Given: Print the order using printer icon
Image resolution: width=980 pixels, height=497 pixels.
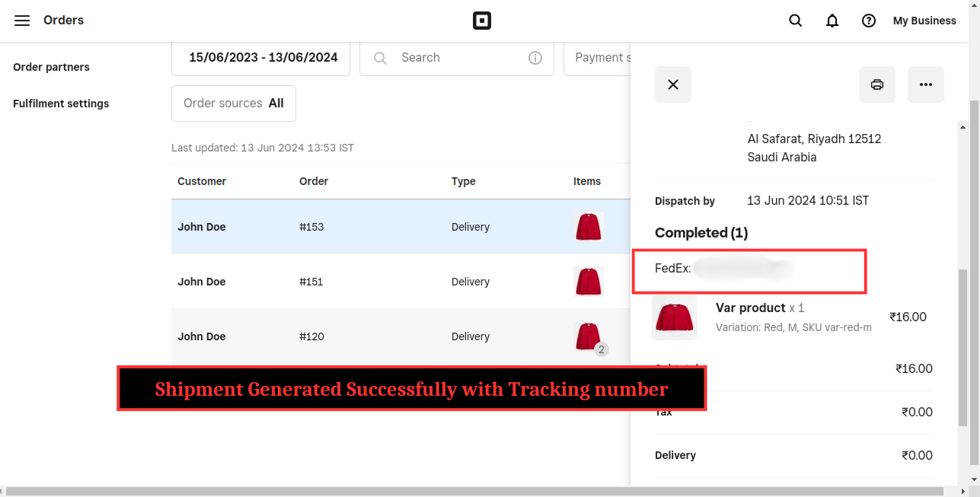Looking at the screenshot, I should [876, 84].
